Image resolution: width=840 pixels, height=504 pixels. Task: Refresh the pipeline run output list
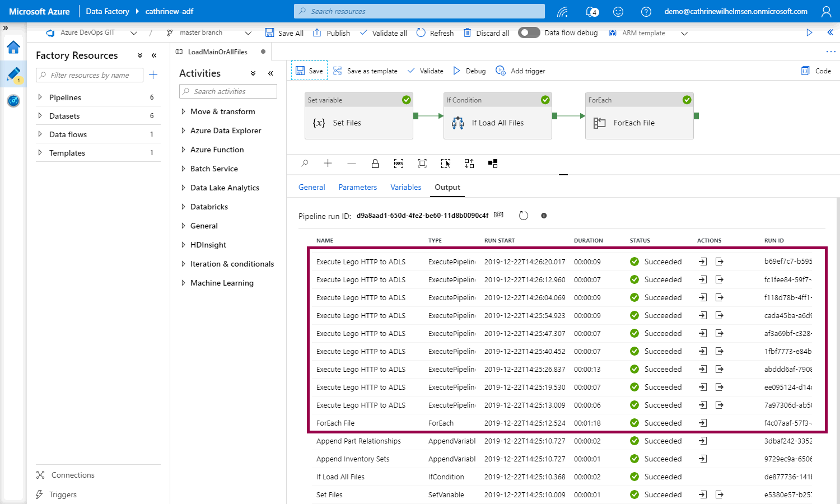524,216
